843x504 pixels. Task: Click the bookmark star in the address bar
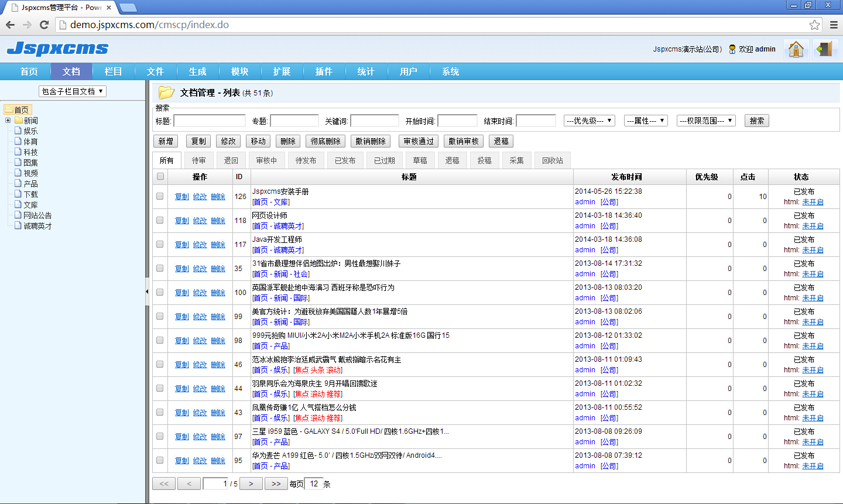(815, 25)
